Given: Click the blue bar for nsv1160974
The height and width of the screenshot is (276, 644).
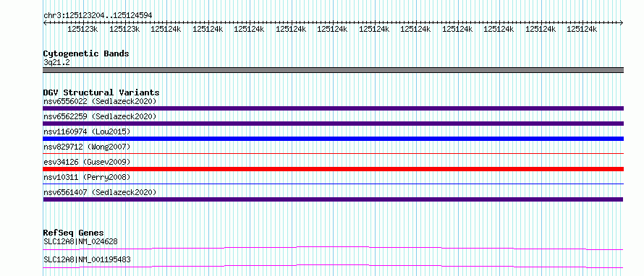Looking at the screenshot, I should (333, 139).
